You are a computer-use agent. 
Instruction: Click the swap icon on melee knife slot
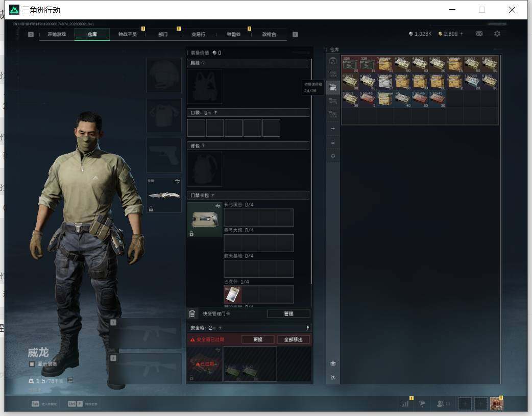(x=177, y=181)
